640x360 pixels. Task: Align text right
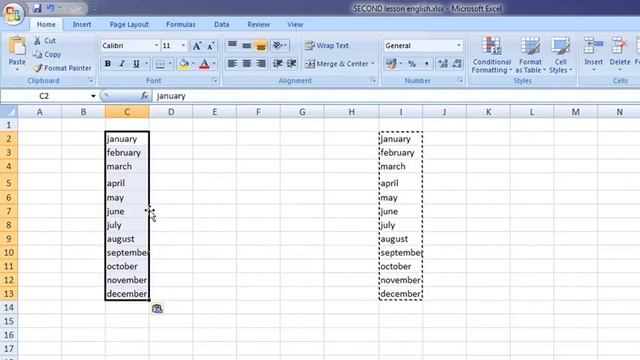[261, 64]
